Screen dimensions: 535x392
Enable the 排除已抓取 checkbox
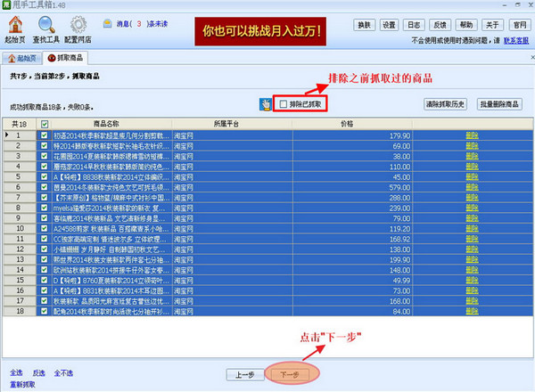283,104
